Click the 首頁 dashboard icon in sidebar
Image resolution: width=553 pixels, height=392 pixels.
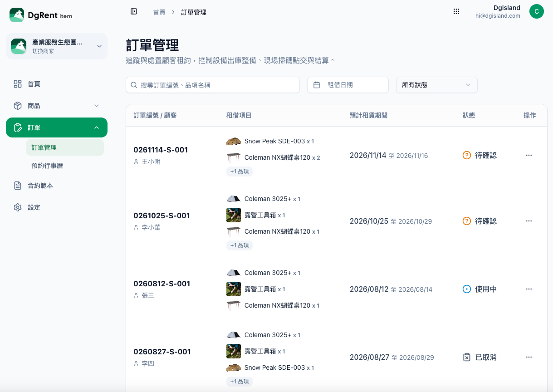[x=18, y=84]
